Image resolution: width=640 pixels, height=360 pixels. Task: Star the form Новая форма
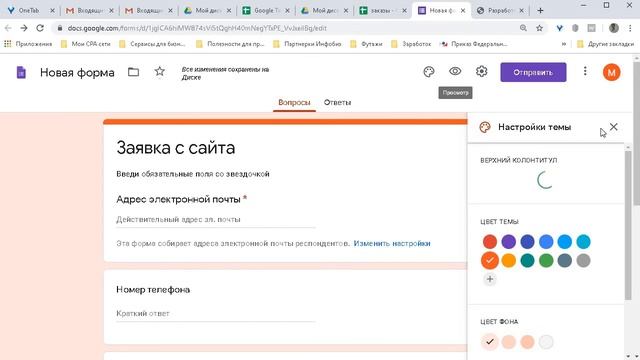tap(160, 71)
